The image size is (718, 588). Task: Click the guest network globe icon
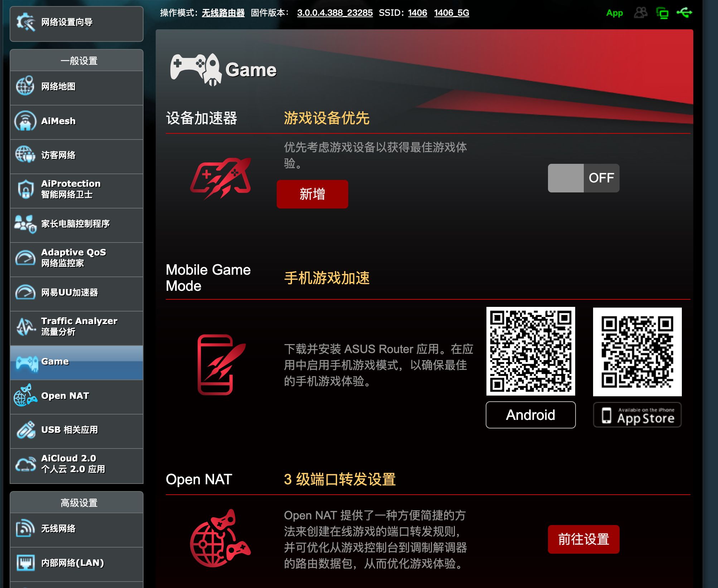[25, 155]
